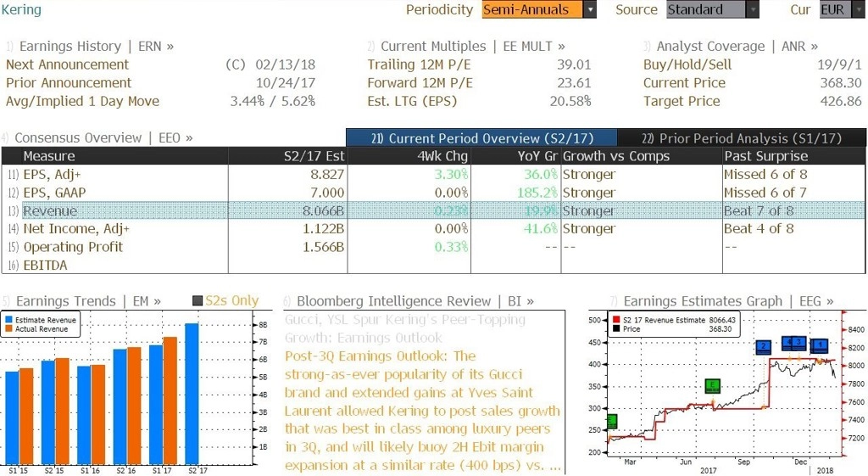Click the S1 15 blue estimate revenue bar
The image size is (868, 476).
[12, 417]
